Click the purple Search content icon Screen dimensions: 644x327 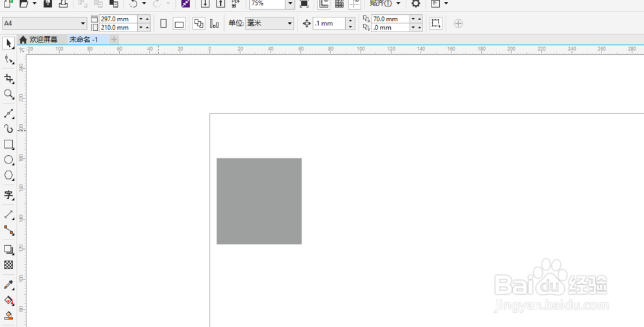click(185, 4)
